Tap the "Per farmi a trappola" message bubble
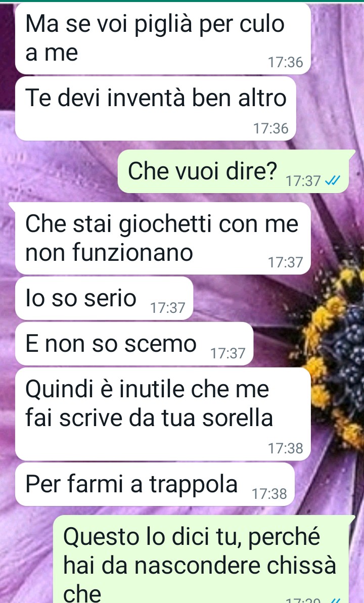 [155, 484]
